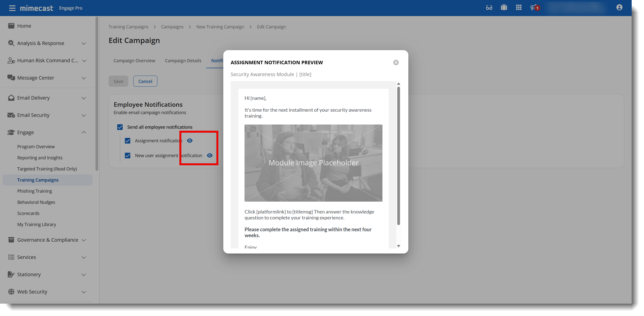
Task: Open the announcements megaphone icon
Action: [534, 7]
